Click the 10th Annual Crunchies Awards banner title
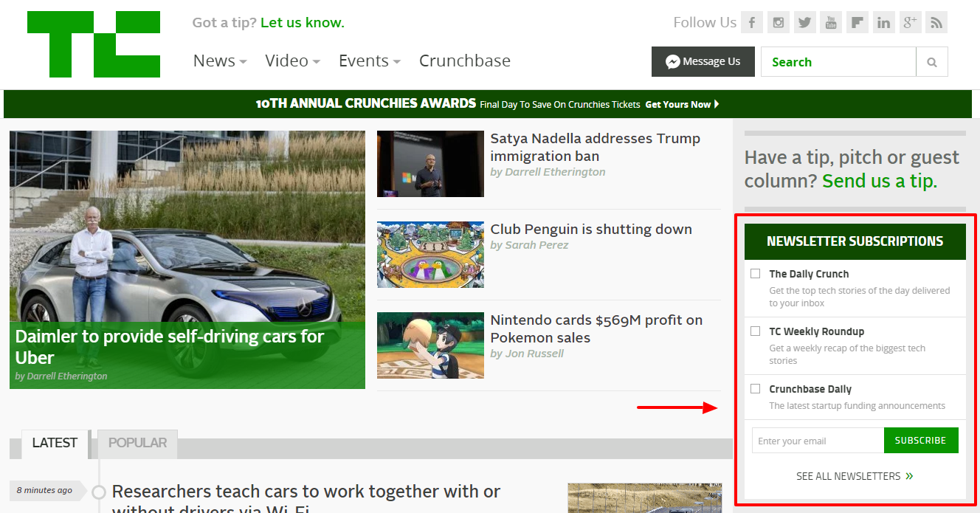Image resolution: width=980 pixels, height=513 pixels. pos(366,103)
